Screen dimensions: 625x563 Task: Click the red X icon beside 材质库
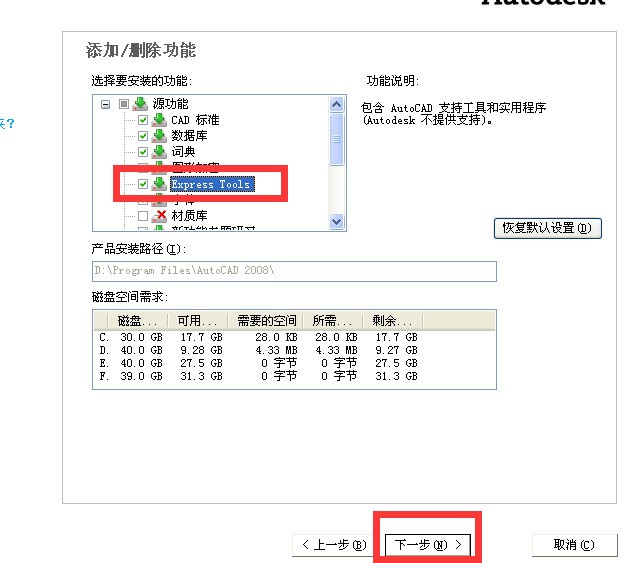[x=158, y=216]
